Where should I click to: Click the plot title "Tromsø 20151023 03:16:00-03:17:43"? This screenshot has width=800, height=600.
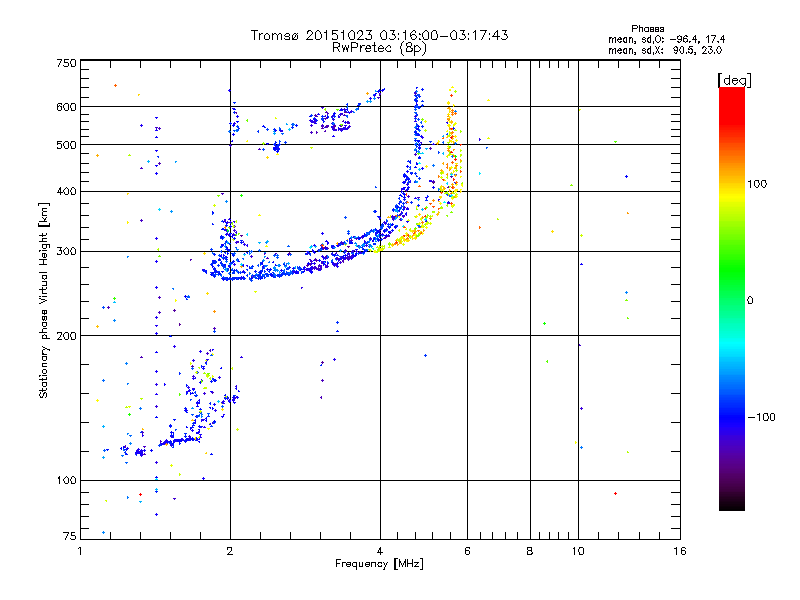click(379, 35)
